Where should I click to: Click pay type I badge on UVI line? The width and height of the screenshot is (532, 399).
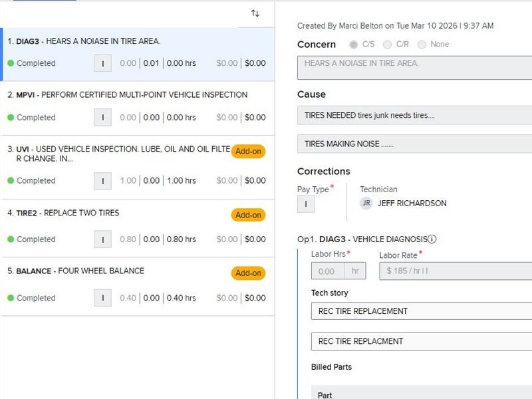coord(102,181)
